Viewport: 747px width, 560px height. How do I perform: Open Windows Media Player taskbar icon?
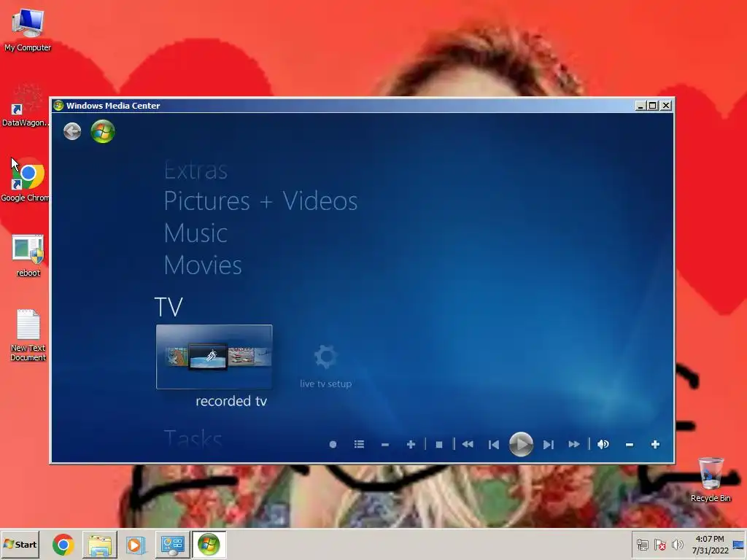(135, 544)
